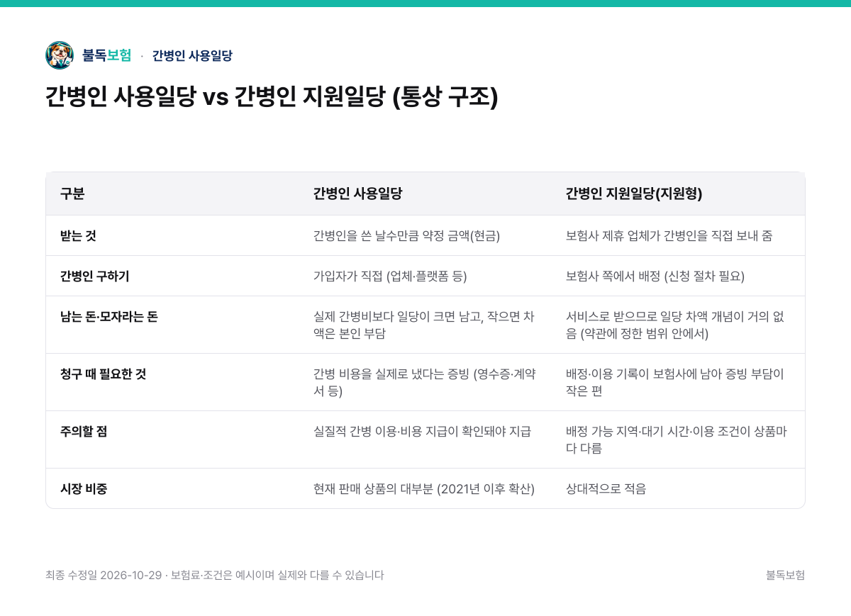Click cell 보험사 제휴 업체가 간병인을 직접 보내 줌
The height and width of the screenshot is (616, 851).
[669, 235]
